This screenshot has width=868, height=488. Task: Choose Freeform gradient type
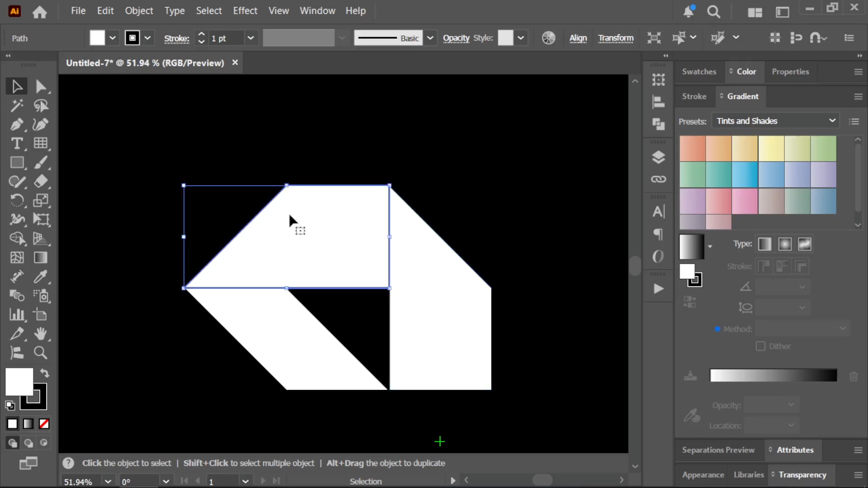[x=805, y=244]
